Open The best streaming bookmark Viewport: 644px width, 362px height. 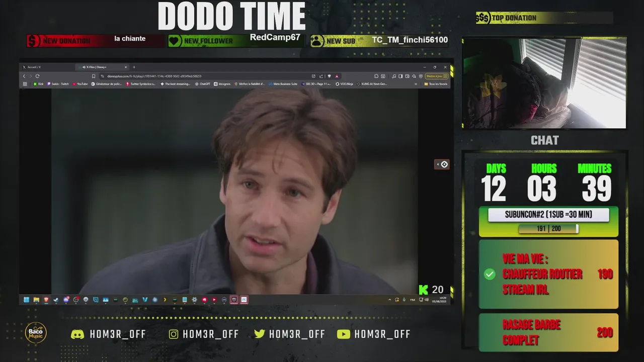176,84
